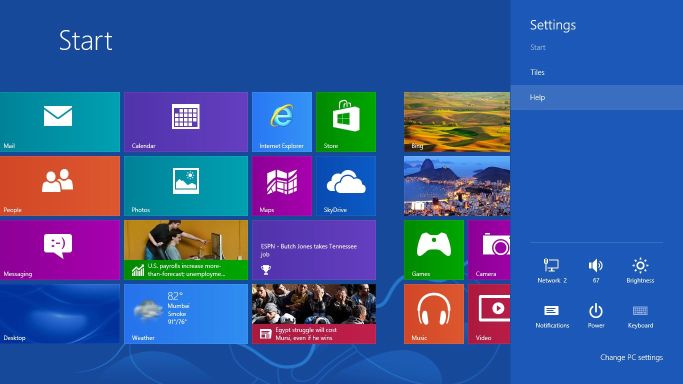The image size is (683, 384).
Task: Open the Weather tile showing Mumbai
Action: point(186,314)
